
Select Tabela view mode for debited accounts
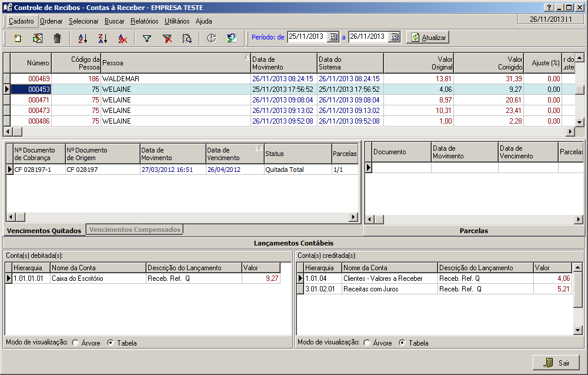click(x=111, y=343)
